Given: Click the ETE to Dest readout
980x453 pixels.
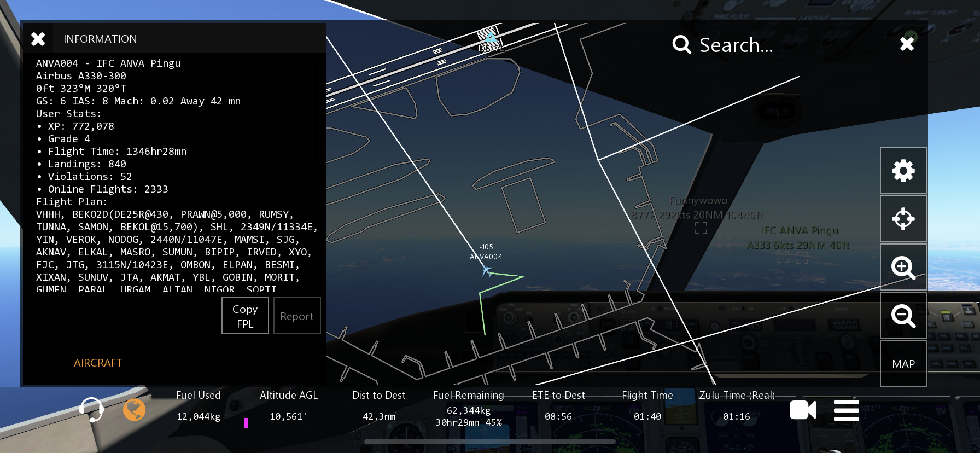Looking at the screenshot, I should pyautogui.click(x=558, y=405).
